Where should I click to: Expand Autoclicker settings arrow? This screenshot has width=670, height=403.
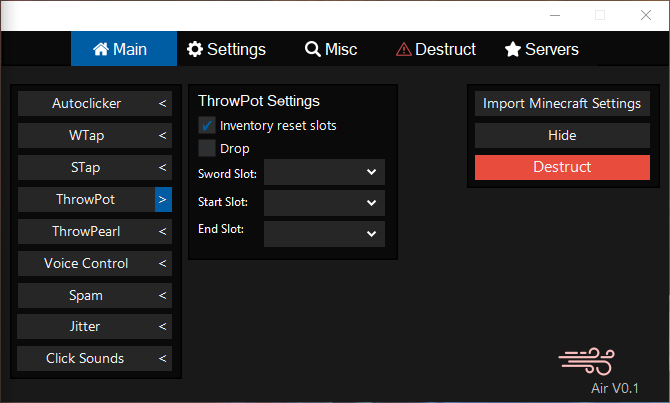(163, 103)
